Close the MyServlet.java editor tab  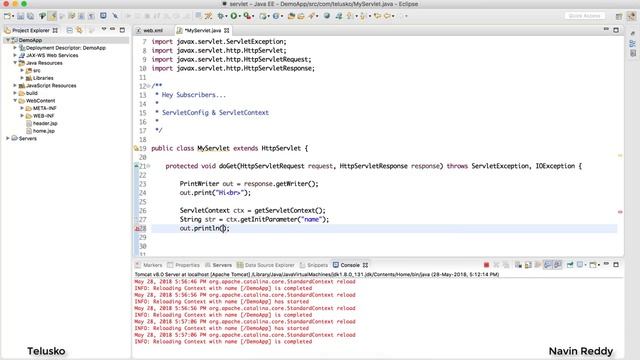click(x=227, y=30)
